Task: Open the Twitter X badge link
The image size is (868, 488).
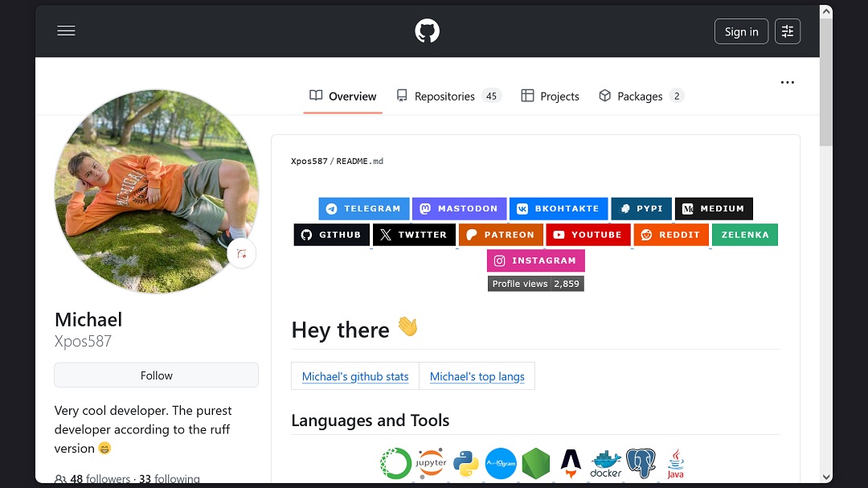Action: [x=414, y=235]
